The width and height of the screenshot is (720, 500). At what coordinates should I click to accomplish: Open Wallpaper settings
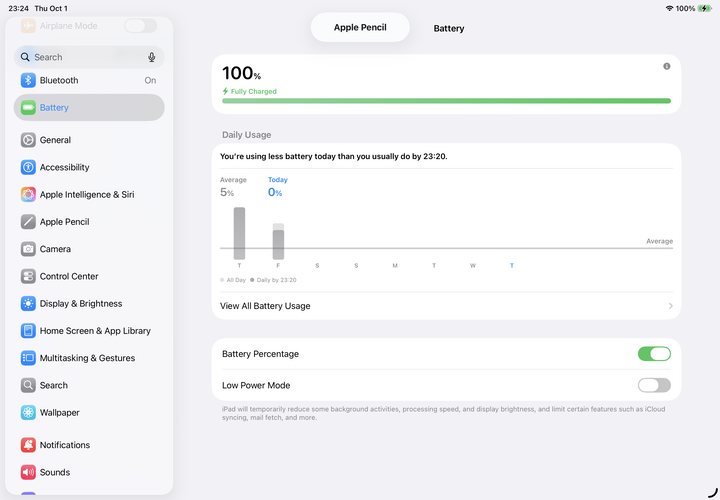coord(89,412)
